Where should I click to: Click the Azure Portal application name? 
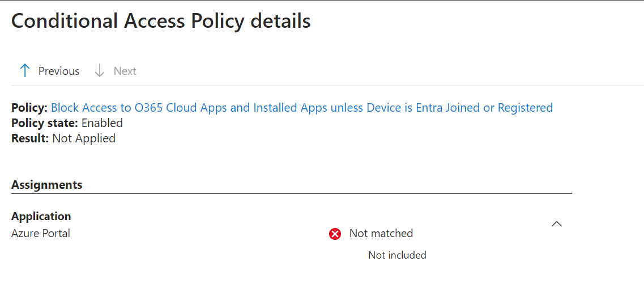(41, 233)
